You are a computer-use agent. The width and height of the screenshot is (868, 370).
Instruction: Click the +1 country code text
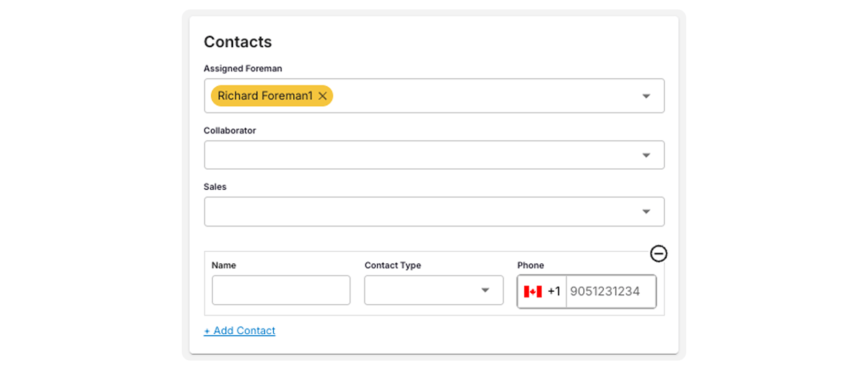point(554,291)
